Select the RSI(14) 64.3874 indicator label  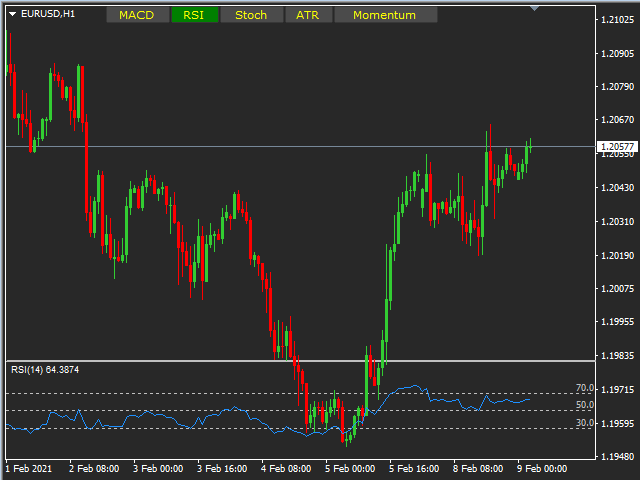pos(45,370)
